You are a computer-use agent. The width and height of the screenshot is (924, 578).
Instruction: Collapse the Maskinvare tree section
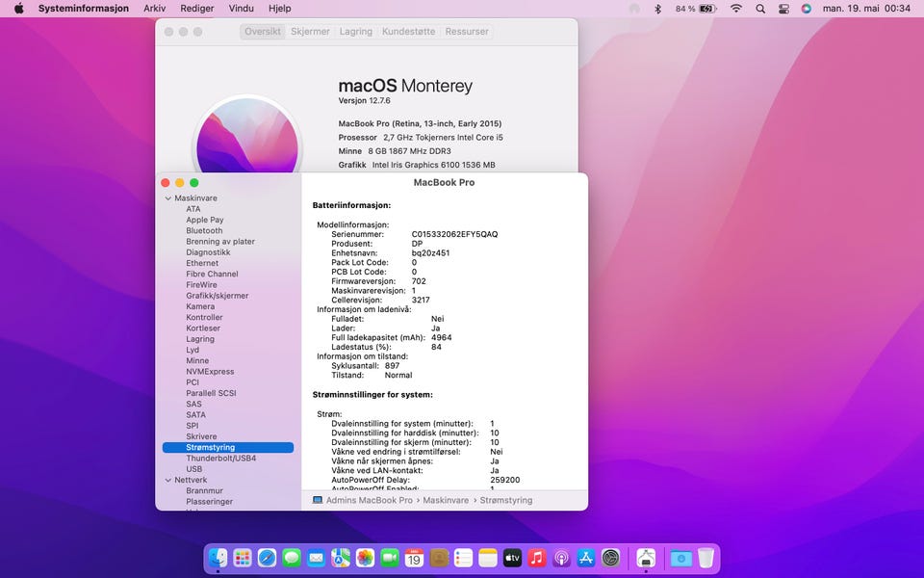click(x=167, y=198)
